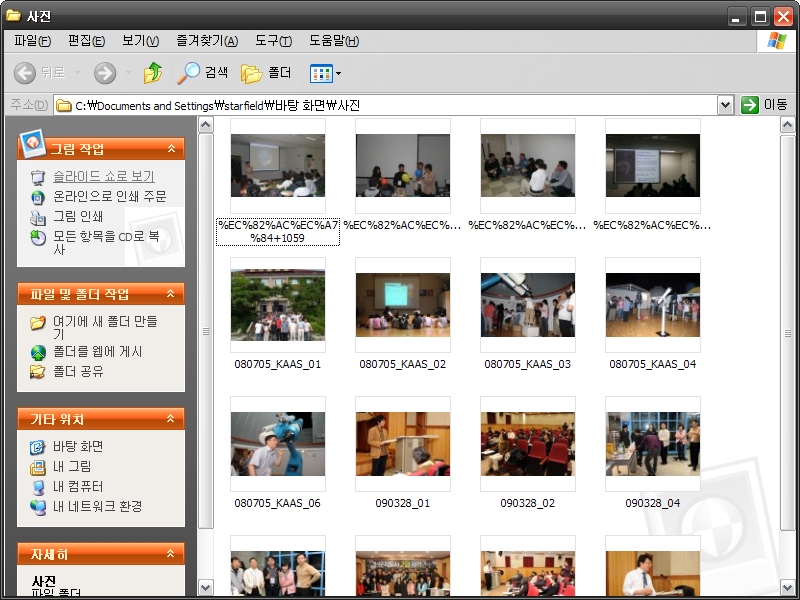800x600 pixels.
Task: Select the 090328_02 photo thumbnail
Action: coord(528,444)
